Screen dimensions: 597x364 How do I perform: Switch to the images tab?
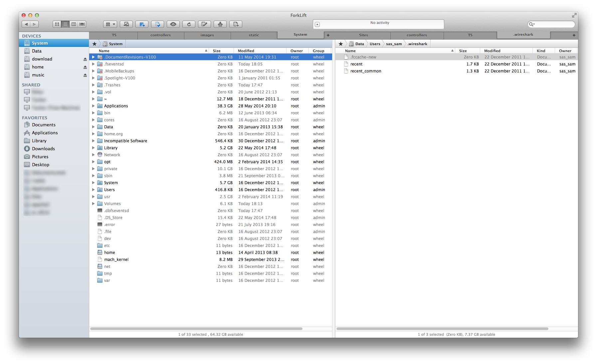click(x=207, y=35)
